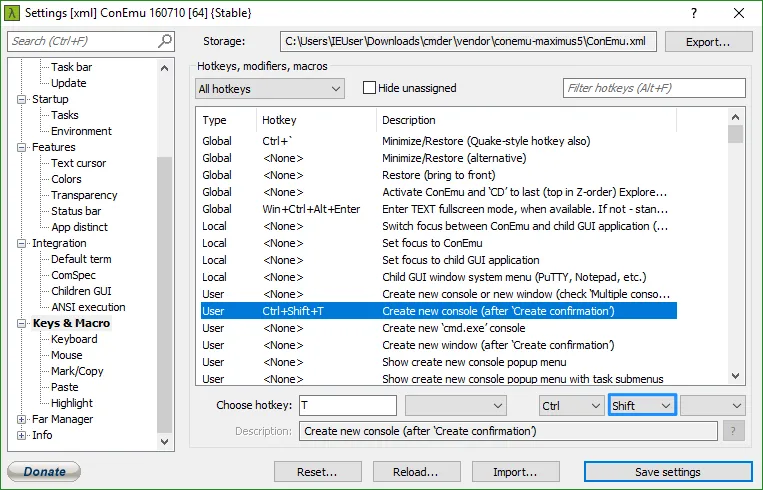Expand the Far Manager tree node
This screenshot has height=490, width=763.
(22, 419)
